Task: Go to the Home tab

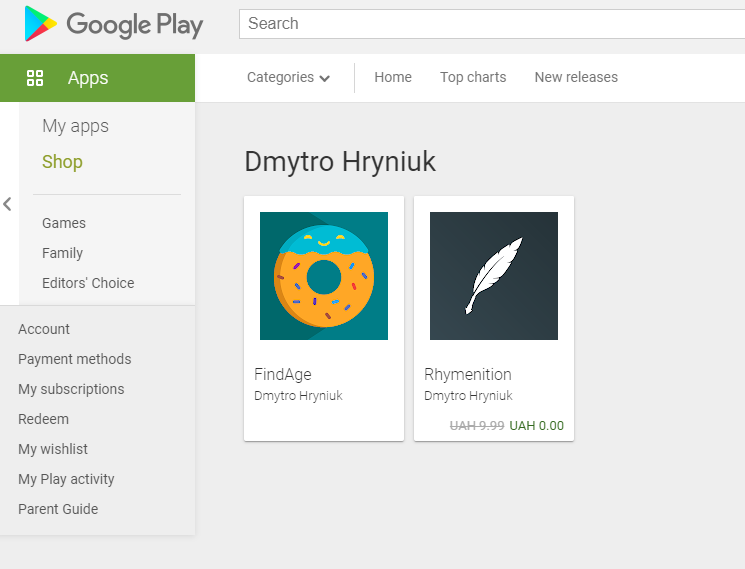Action: click(x=393, y=77)
